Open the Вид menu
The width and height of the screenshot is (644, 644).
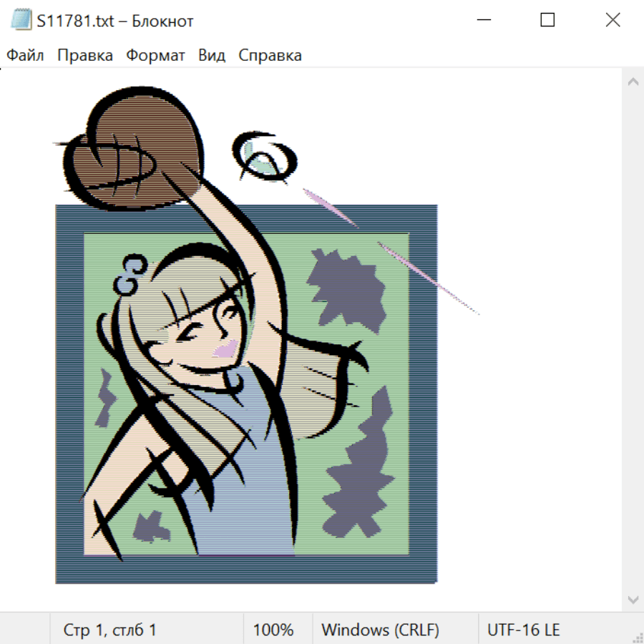coord(212,56)
